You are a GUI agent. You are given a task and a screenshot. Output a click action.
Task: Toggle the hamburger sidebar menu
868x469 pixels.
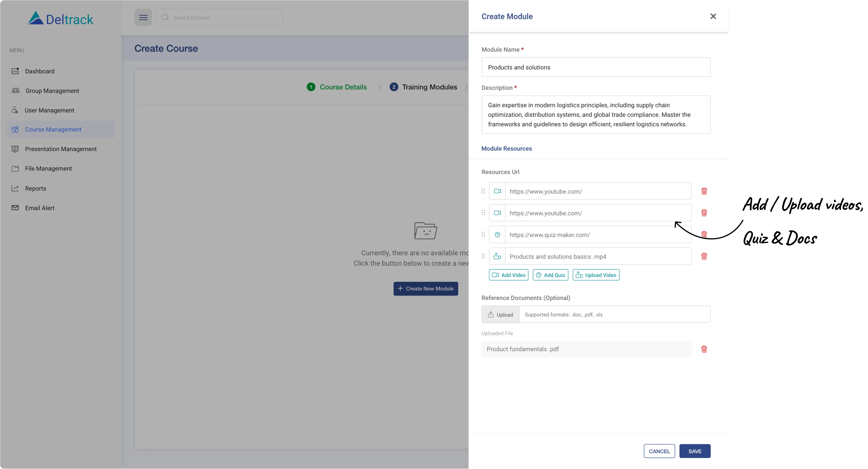(x=143, y=17)
